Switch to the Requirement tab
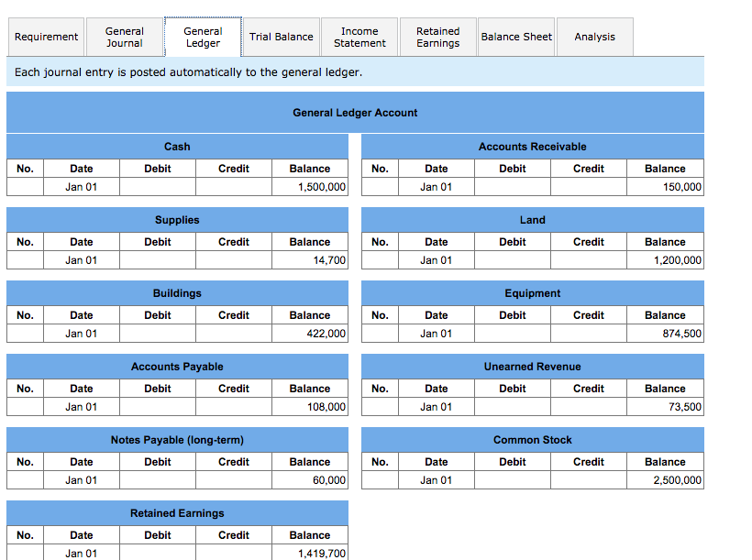This screenshot has height=560, width=752. point(46,37)
